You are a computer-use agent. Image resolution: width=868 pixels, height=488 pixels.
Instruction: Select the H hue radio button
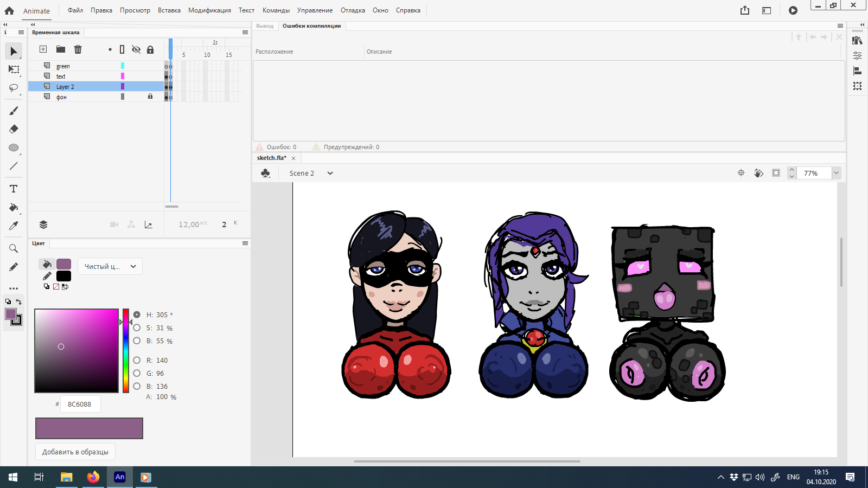(x=137, y=314)
